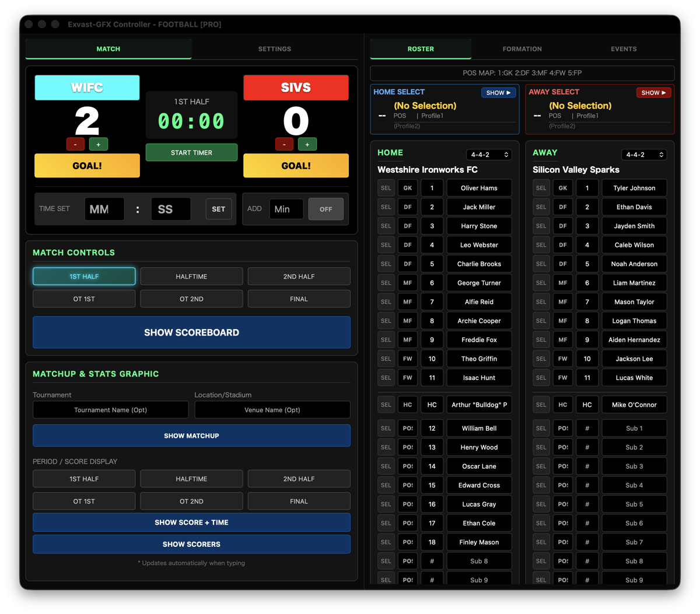700x614 pixels.
Task: Click SEL for Oliver Hams
Action: [386, 188]
